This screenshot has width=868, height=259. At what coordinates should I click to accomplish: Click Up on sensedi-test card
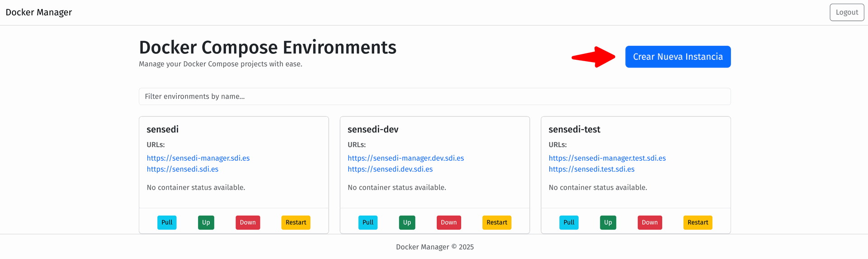[x=608, y=222]
